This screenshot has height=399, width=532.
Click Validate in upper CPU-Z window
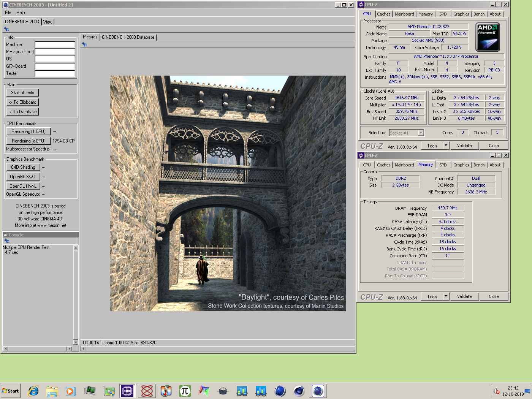464,146
